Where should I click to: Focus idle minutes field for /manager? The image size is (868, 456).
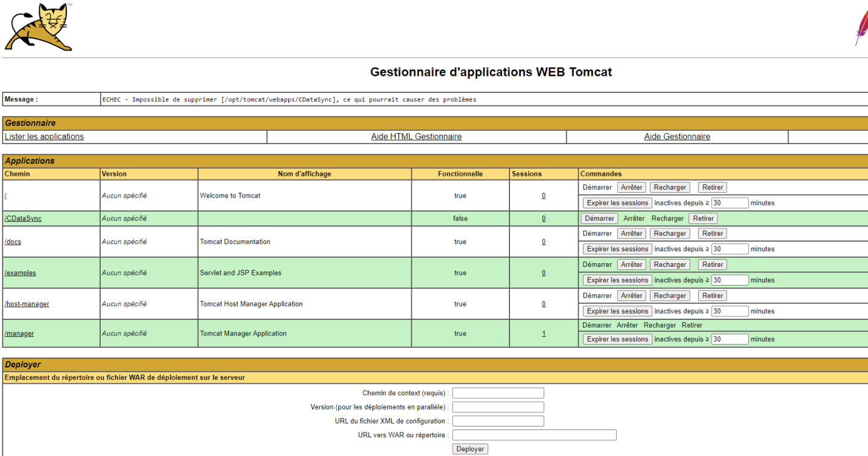(x=730, y=340)
